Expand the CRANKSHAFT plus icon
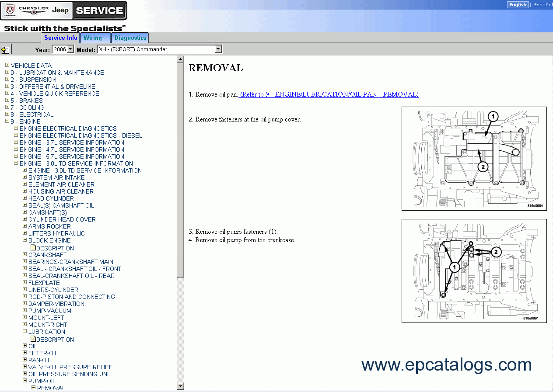Image resolution: width=553 pixels, height=392 pixels. [x=24, y=255]
